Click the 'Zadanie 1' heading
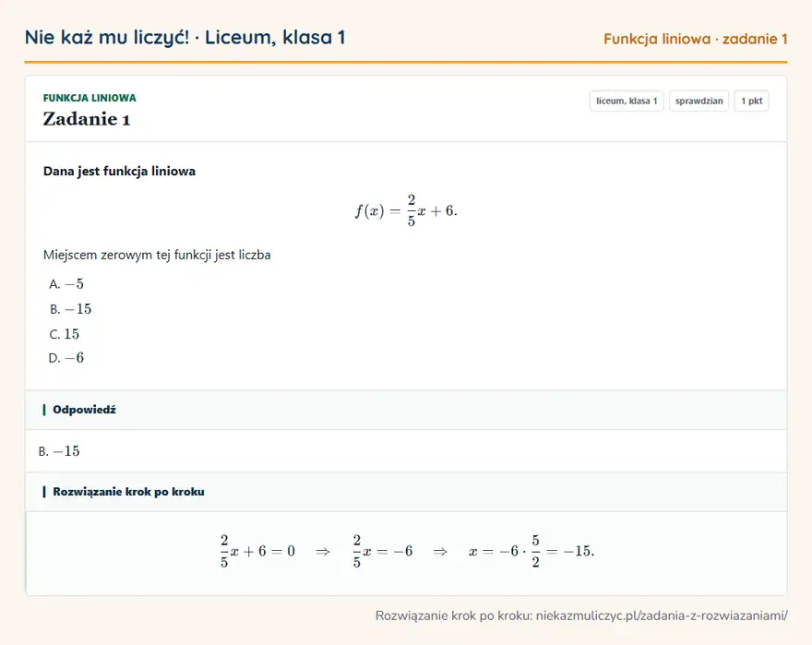 [87, 119]
